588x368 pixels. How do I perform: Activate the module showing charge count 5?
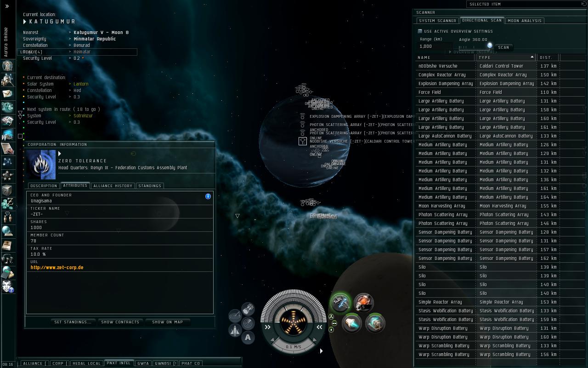click(363, 303)
